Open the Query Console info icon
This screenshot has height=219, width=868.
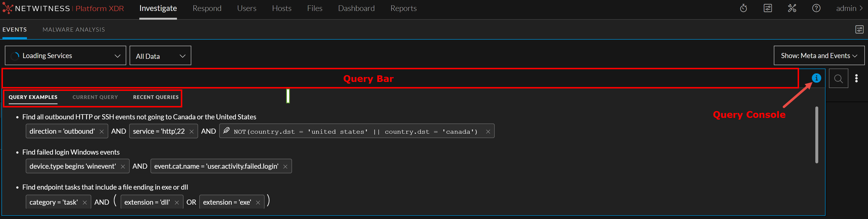point(817,78)
